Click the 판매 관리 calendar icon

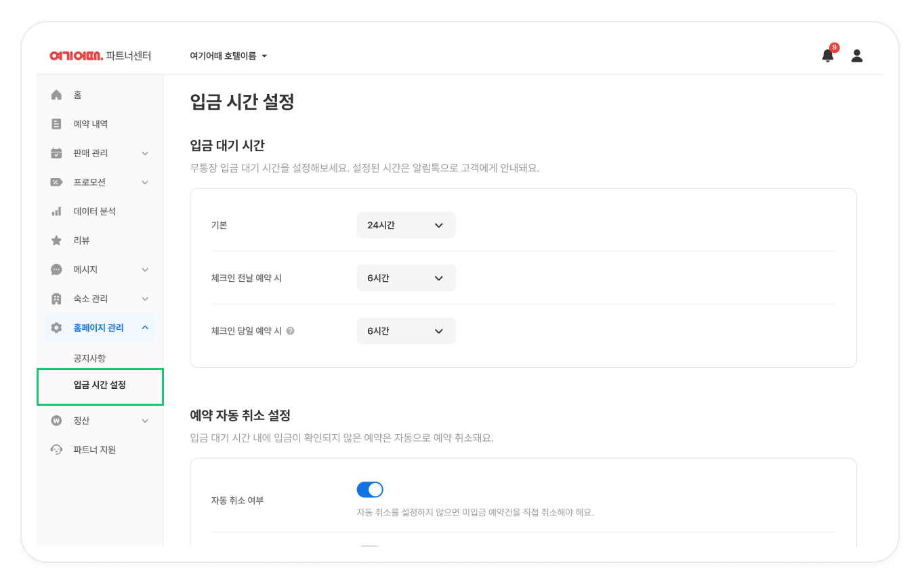pos(57,153)
